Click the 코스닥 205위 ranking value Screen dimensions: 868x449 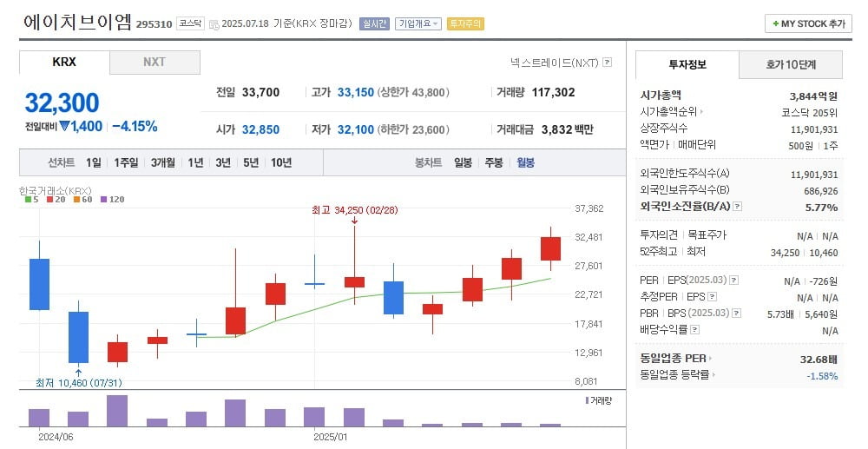pyautogui.click(x=809, y=113)
